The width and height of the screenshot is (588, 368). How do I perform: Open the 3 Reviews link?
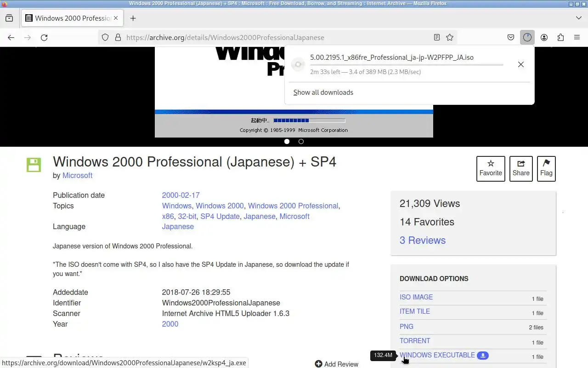tap(423, 240)
